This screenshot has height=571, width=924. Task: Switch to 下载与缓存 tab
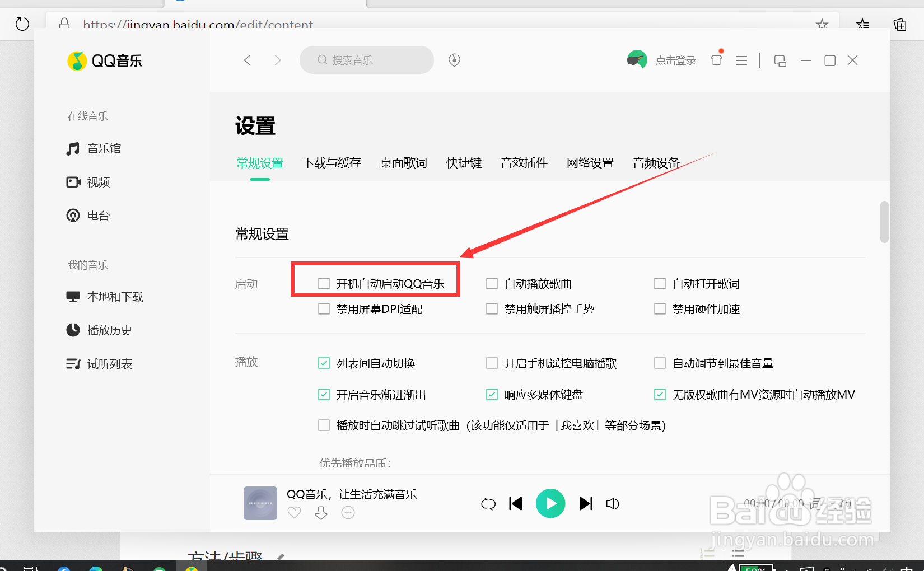click(332, 163)
